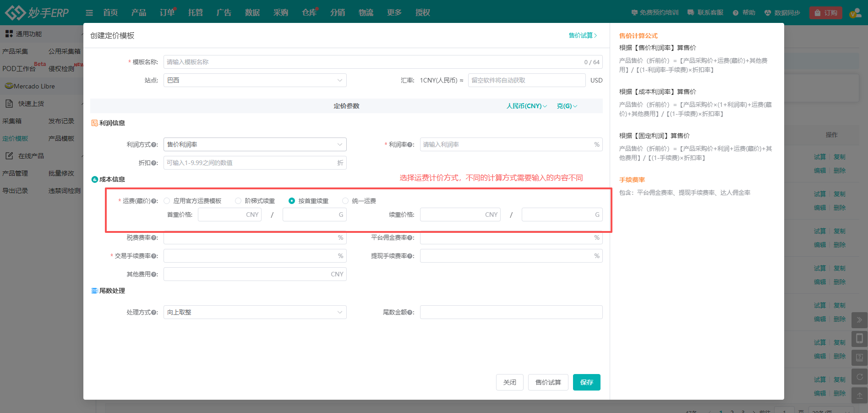
Task: Expand the 利润方式 dropdown
Action: (x=255, y=144)
